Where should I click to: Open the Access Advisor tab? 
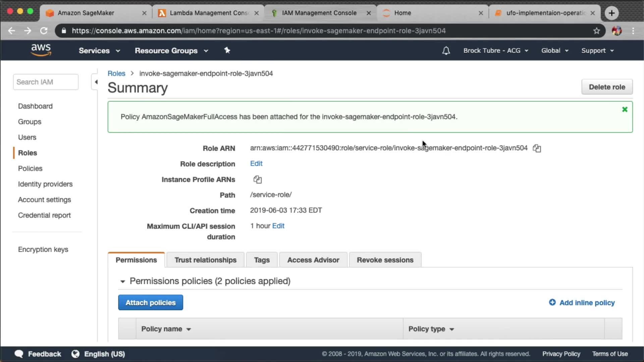coord(313,260)
